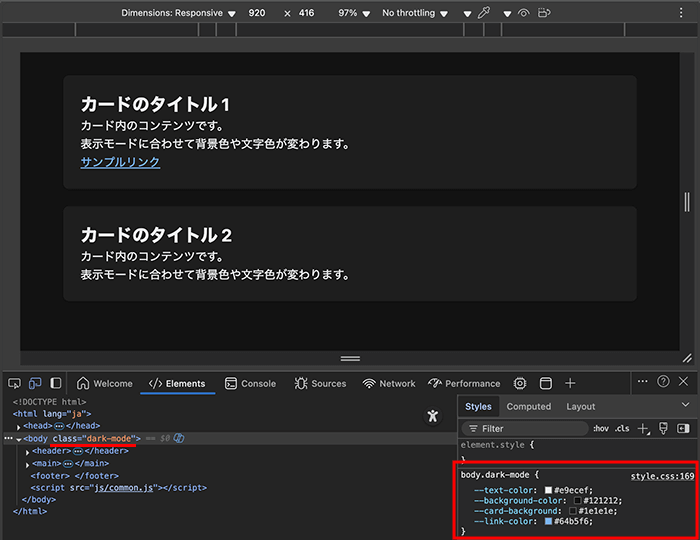
Task: Toggle the inspect element picker icon
Action: point(14,383)
